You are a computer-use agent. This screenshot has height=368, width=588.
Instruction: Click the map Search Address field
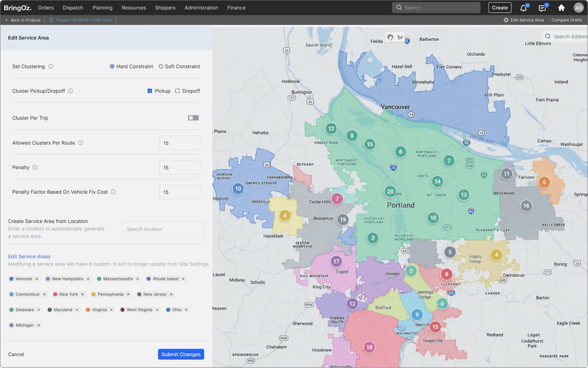click(565, 36)
